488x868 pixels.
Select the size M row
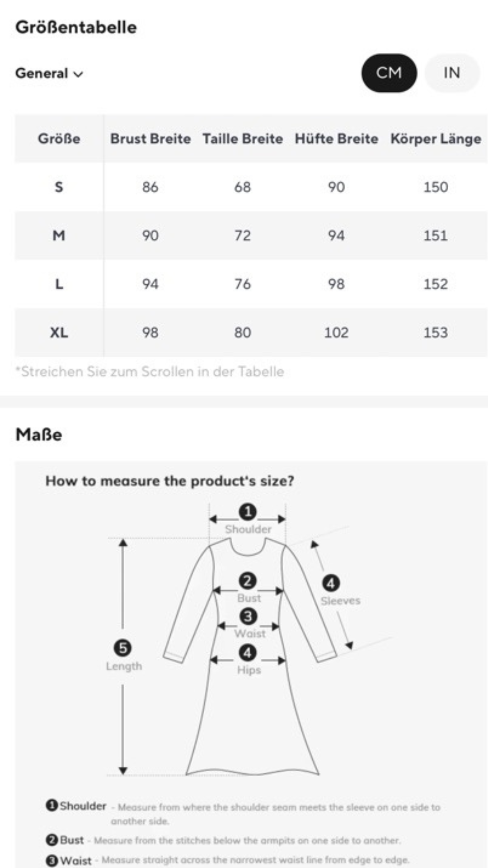point(251,236)
